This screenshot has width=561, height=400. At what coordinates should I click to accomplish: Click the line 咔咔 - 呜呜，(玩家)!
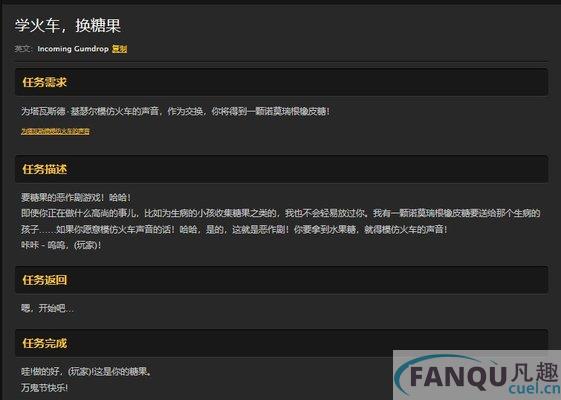tap(61, 245)
